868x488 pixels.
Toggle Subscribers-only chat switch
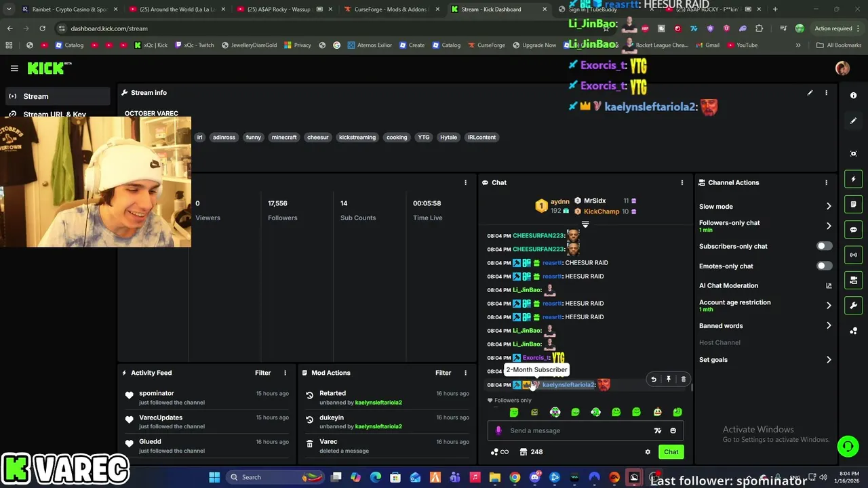[824, 246]
